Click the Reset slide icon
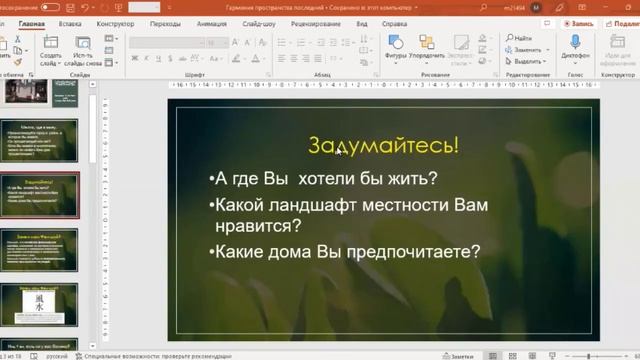The height and width of the screenshot is (360, 640). tap(109, 51)
